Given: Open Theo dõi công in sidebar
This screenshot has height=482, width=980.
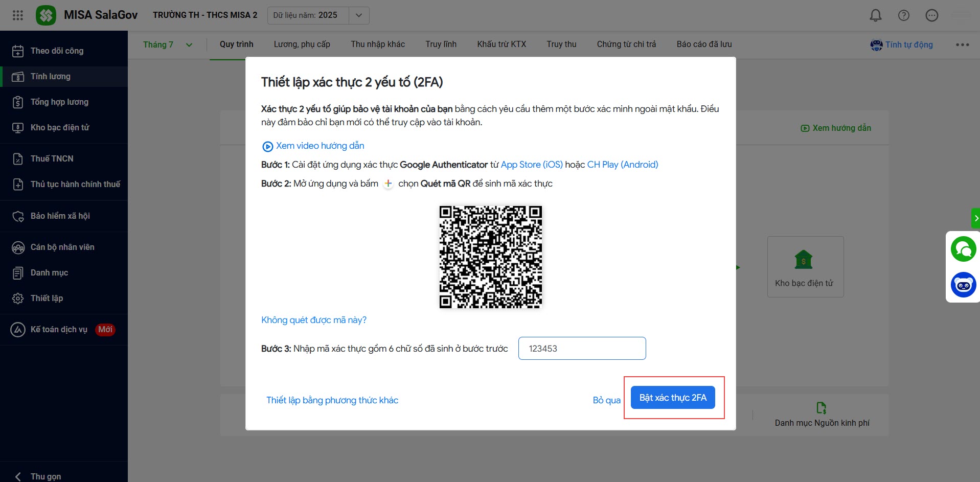Looking at the screenshot, I should 64,51.
